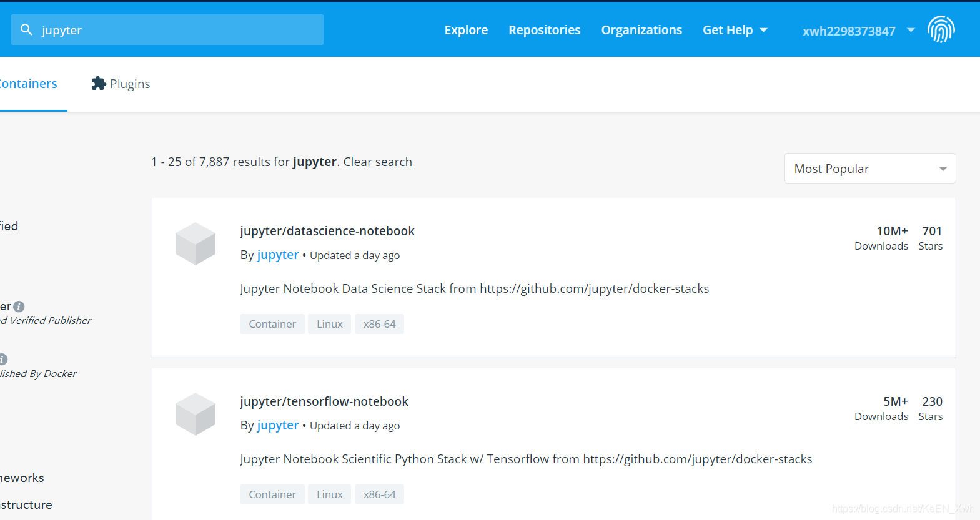Screen dimensions: 980x520
Task: Click the info icon above Verified Publisher
Action: (19, 307)
